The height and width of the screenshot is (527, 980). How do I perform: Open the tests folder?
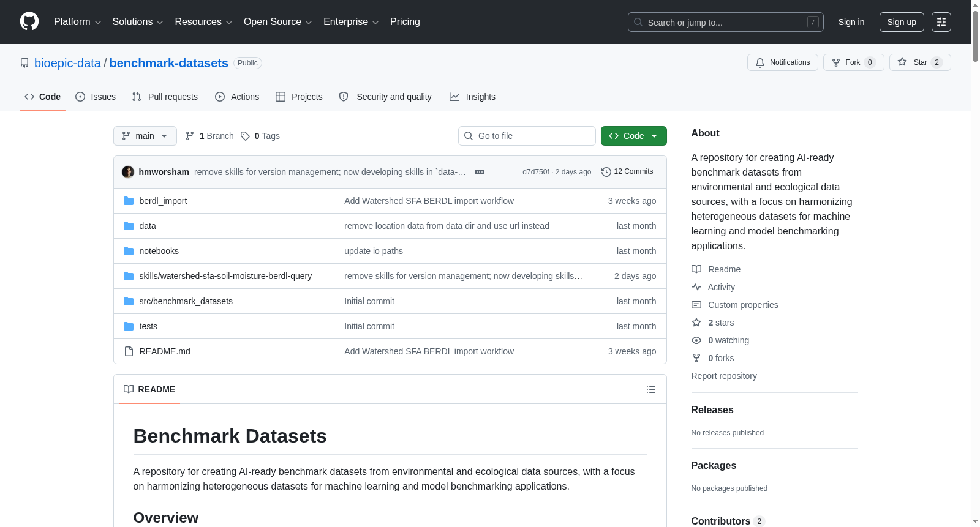pos(148,326)
